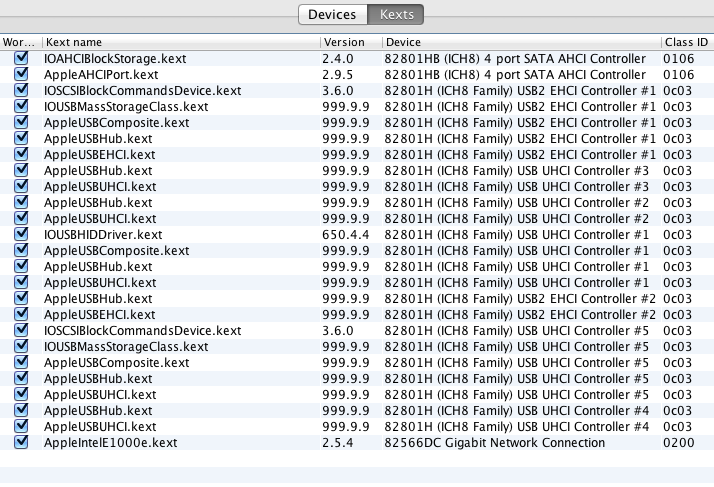Uncheck AppleUSBHub.kext for UHCI Controller #3
Viewport: 714px width, 487px height.
click(21, 170)
